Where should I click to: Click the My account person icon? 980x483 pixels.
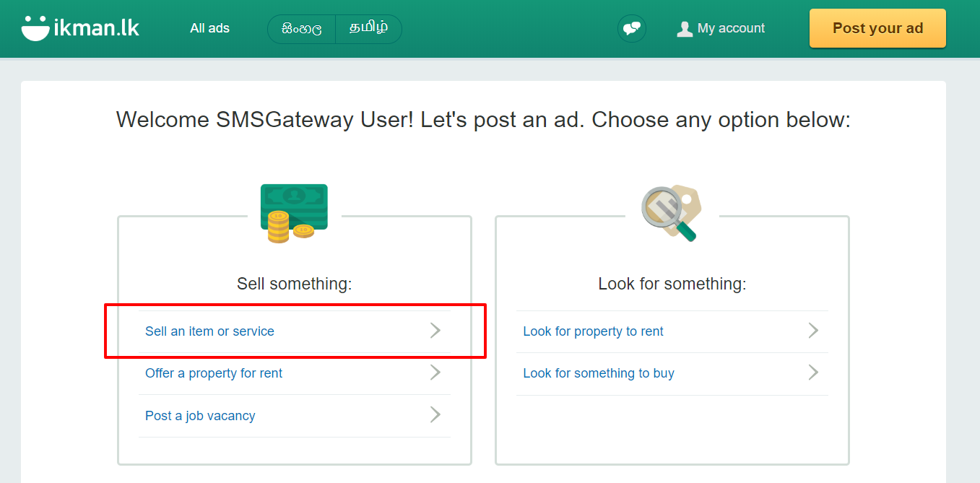click(685, 29)
